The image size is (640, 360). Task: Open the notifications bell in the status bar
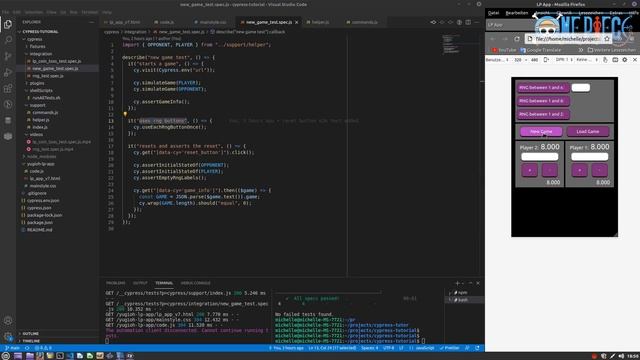tap(477, 348)
